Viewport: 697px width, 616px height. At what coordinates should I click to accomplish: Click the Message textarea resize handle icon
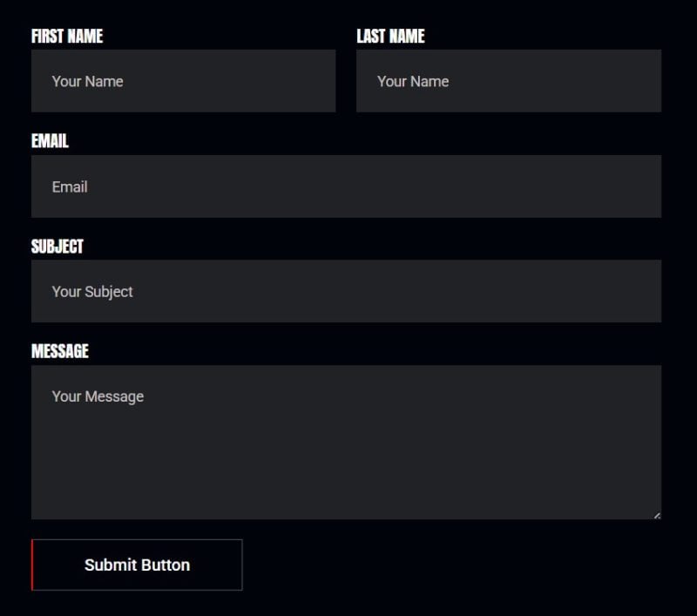(657, 515)
